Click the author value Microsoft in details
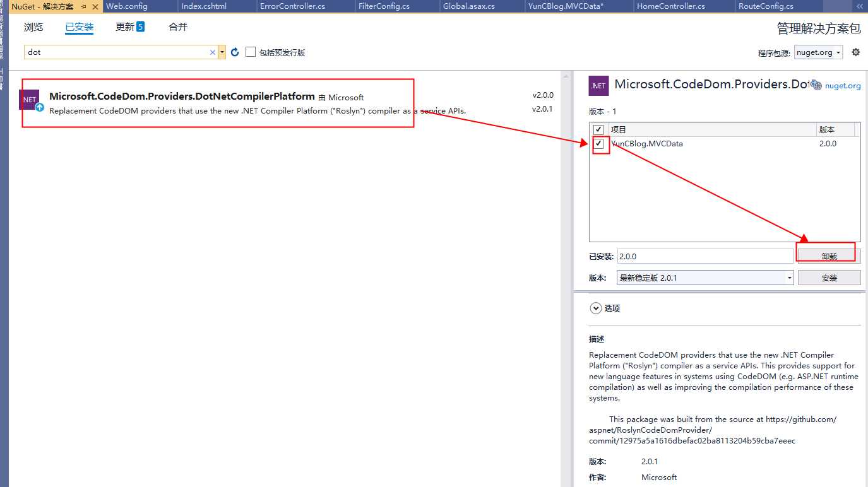Screen dimensions: 868x487 (x=659, y=478)
